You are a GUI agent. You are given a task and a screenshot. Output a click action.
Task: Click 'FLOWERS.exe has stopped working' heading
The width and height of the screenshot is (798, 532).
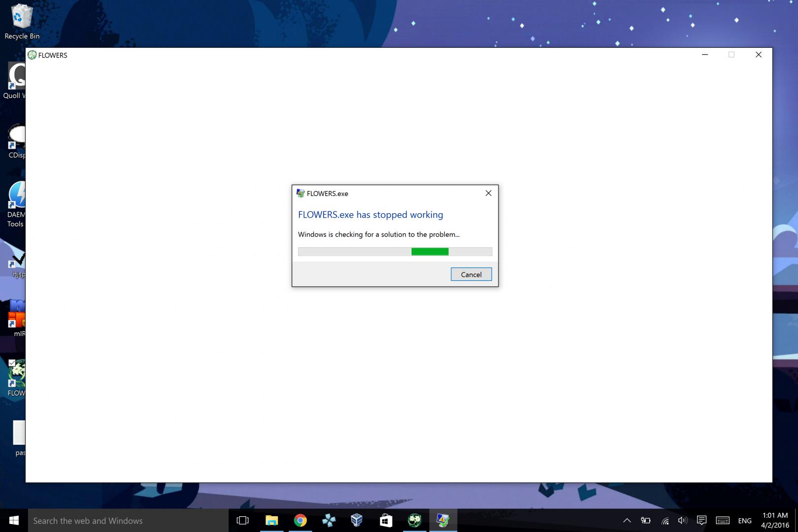[x=370, y=215]
